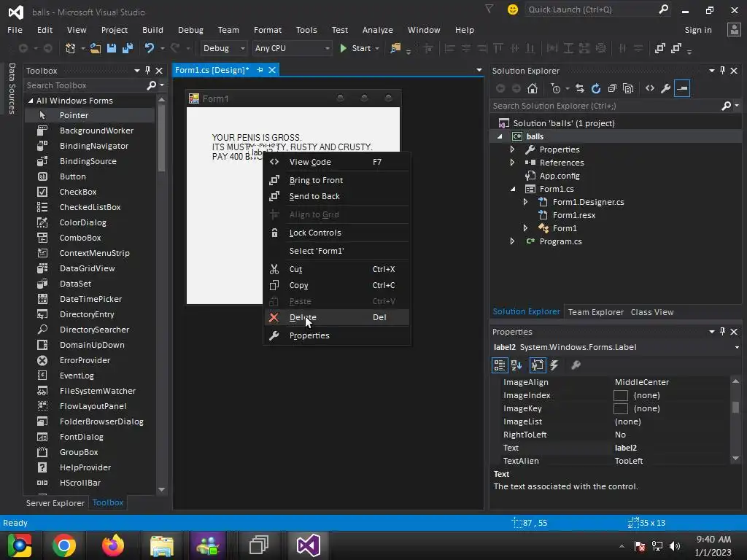The height and width of the screenshot is (560, 747).
Task: Click the Home icon in Solution Explorer
Action: pyautogui.click(x=533, y=88)
